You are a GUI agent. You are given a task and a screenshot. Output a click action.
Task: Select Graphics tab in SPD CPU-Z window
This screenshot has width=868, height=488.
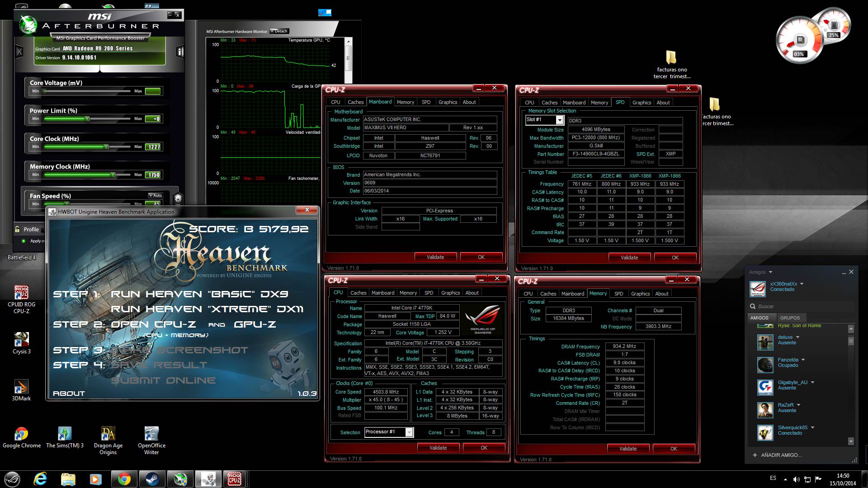tap(642, 103)
